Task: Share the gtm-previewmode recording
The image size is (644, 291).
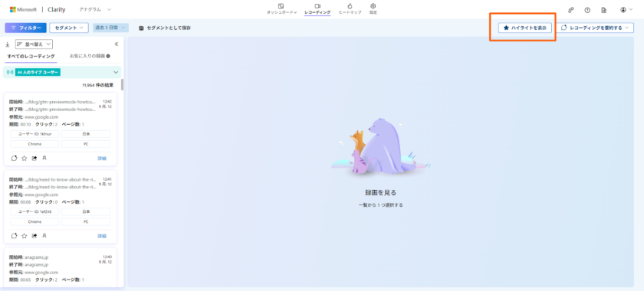Action: pyautogui.click(x=34, y=158)
